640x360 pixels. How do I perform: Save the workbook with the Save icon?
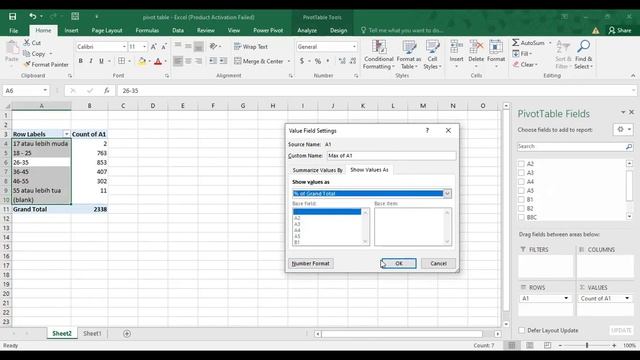[x=13, y=16]
